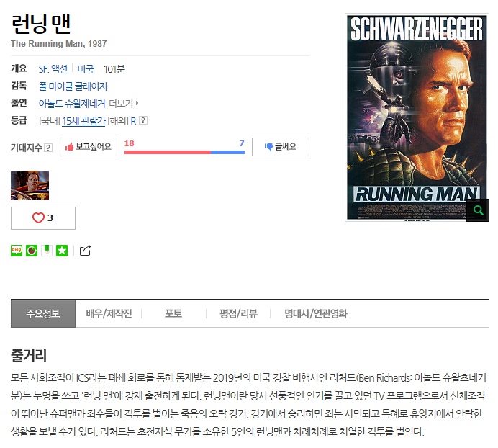Select the 명대사/연관영화 tab
Image resolution: width=498 pixels, height=448 pixels.
[x=316, y=314]
